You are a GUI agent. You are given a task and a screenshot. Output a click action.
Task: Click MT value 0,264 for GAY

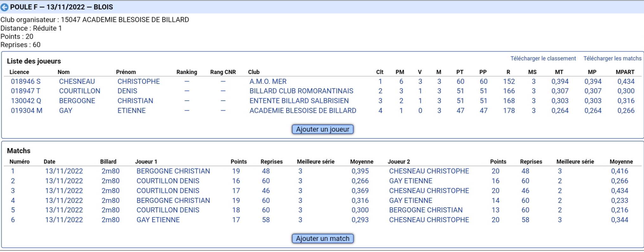(x=560, y=110)
